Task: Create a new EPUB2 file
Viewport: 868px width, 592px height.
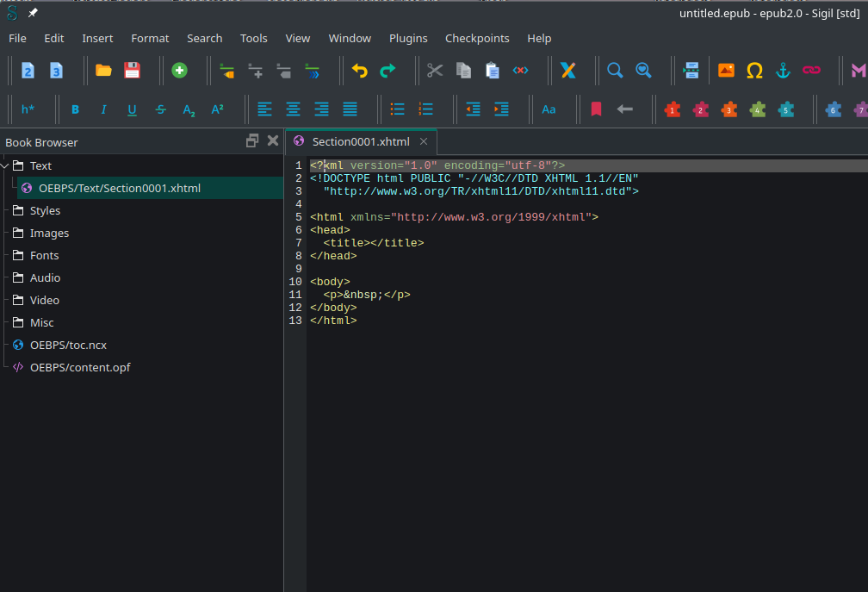Action: pyautogui.click(x=28, y=71)
